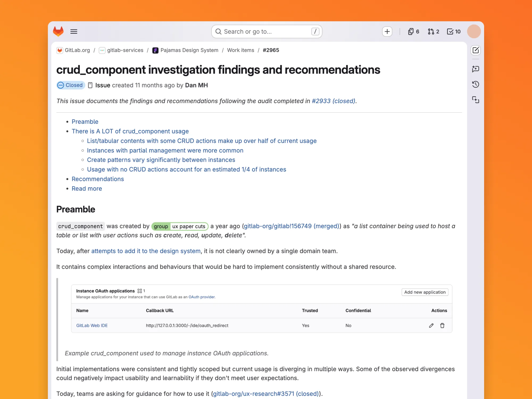The image size is (532, 399).
Task: Click the #2965 breadcrumb item
Action: (271, 50)
